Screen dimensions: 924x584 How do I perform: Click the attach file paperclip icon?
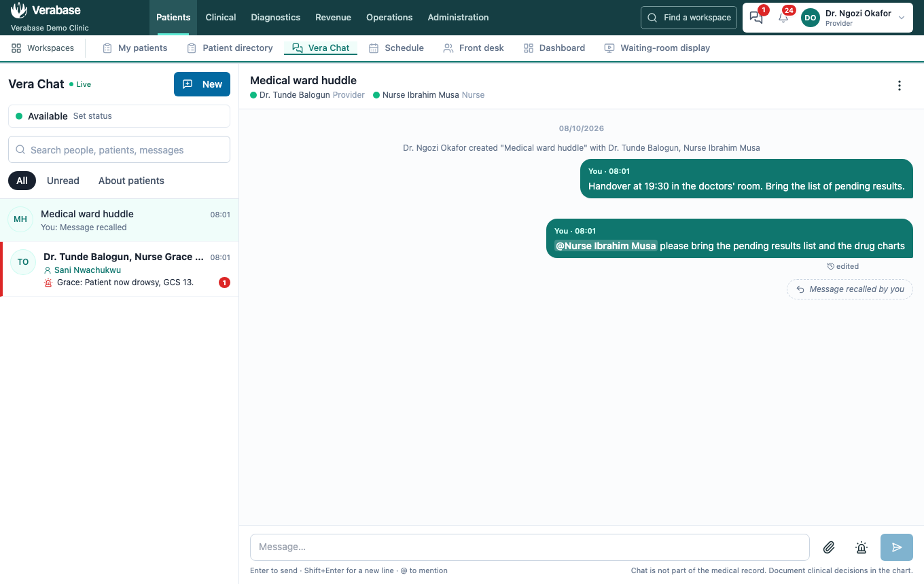coord(829,547)
